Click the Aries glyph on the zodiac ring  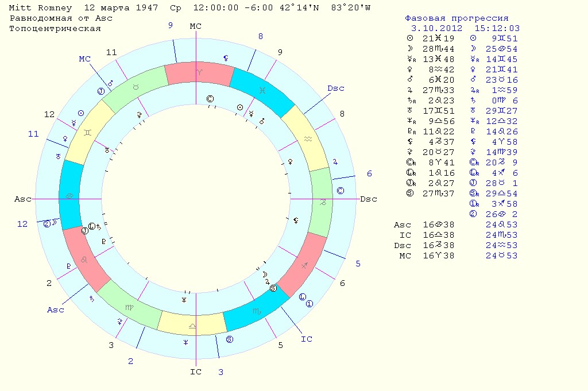click(199, 72)
